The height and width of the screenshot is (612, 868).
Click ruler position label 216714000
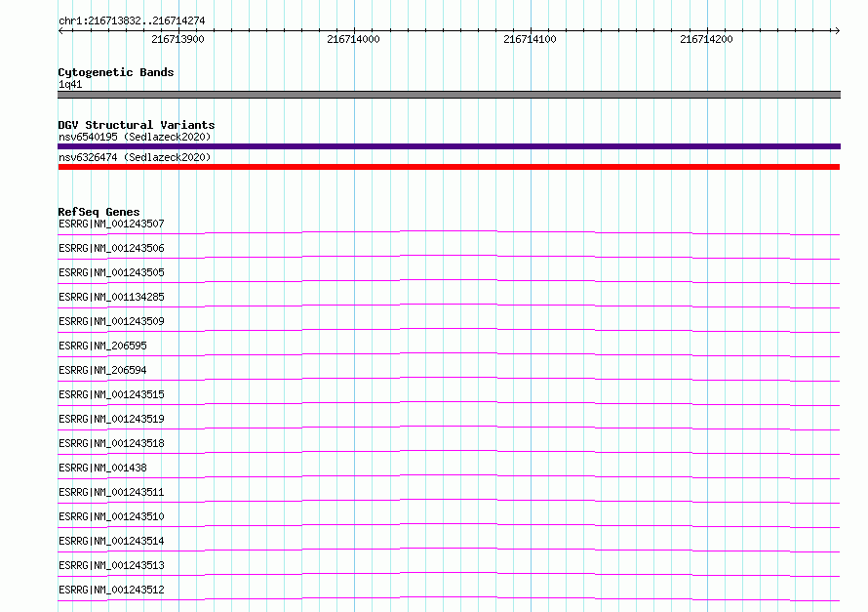pos(353,39)
